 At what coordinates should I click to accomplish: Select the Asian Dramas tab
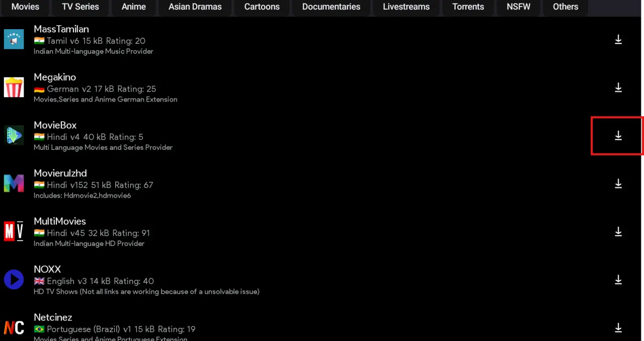coord(195,7)
